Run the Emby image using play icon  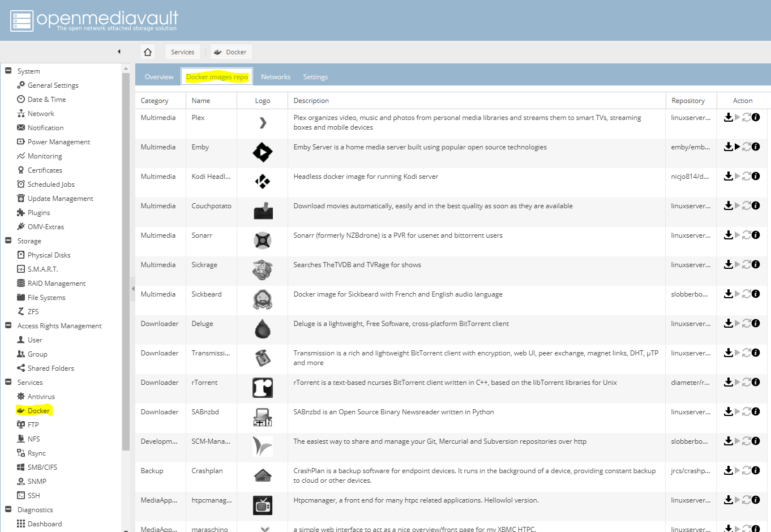(738, 147)
